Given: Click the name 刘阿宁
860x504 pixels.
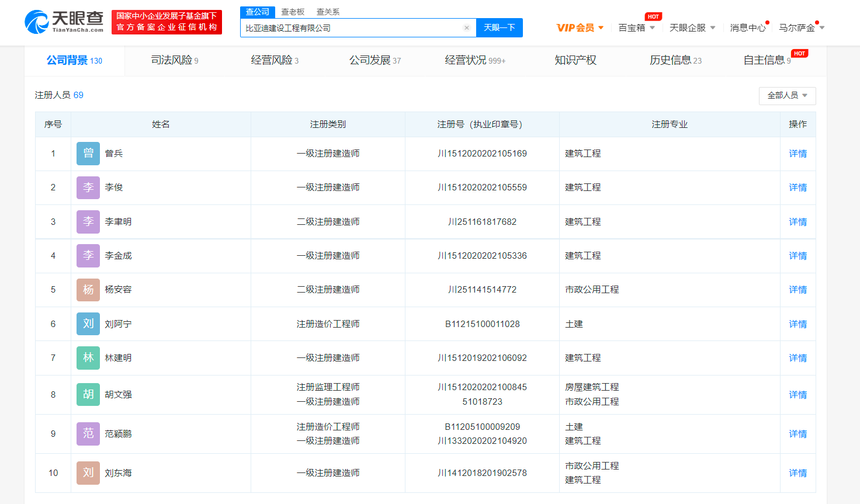Looking at the screenshot, I should (x=118, y=324).
